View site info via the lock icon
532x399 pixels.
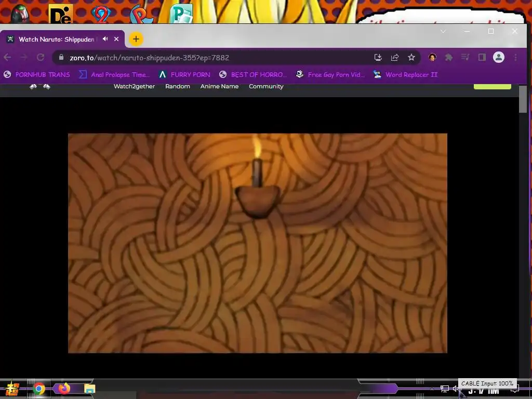click(61, 57)
